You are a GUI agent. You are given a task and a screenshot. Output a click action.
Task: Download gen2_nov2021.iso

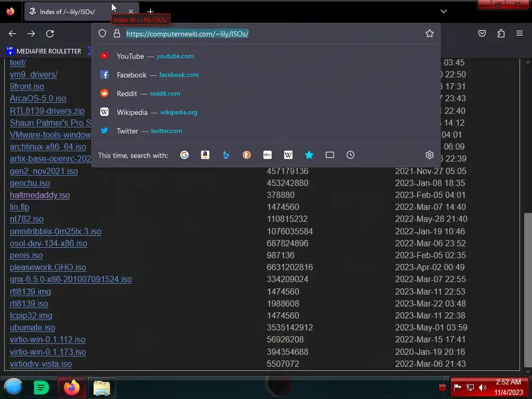point(44,171)
